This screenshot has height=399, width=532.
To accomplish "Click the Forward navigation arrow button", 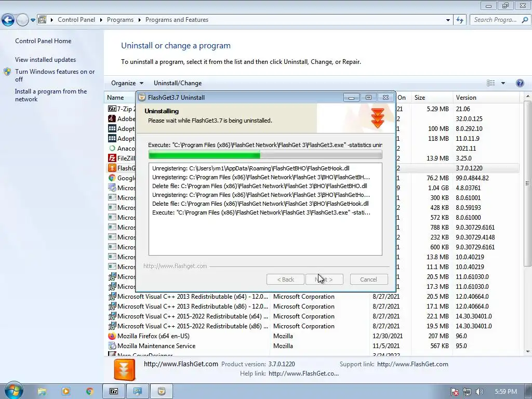I will (x=22, y=20).
